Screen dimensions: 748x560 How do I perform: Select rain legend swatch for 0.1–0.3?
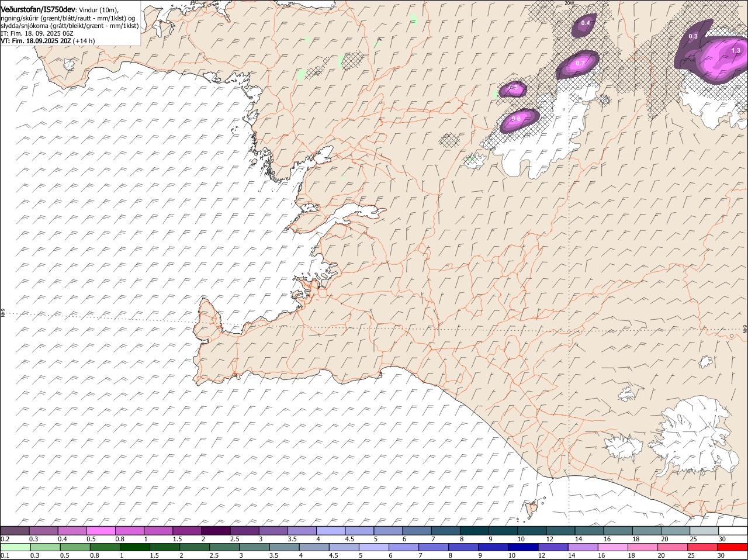15,547
